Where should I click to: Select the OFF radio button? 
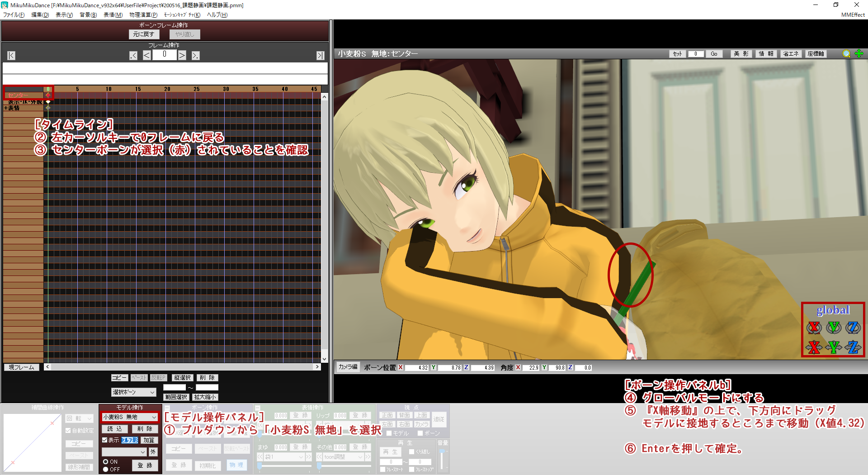(x=106, y=470)
